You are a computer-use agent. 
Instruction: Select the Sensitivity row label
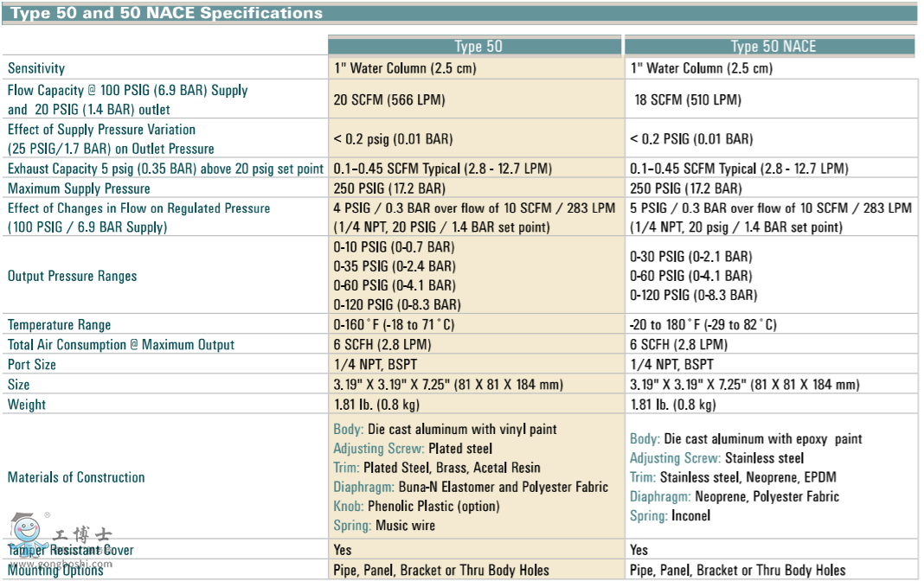[36, 68]
